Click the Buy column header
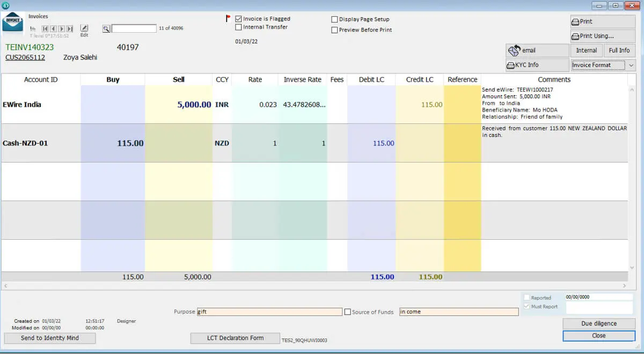 point(113,79)
